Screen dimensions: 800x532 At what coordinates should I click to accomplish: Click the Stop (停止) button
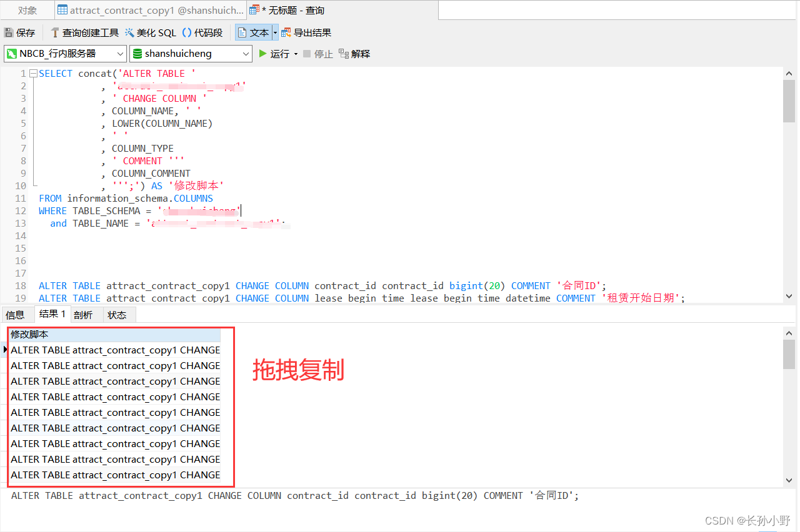coord(318,54)
